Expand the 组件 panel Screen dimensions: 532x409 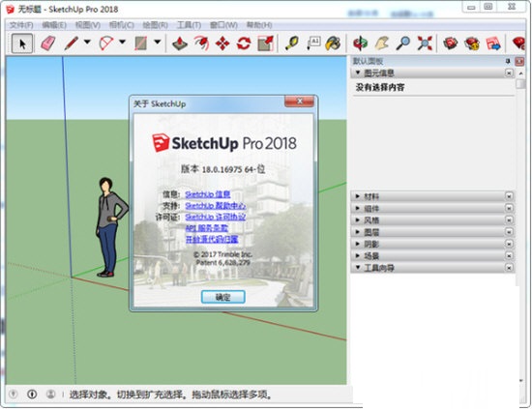tap(358, 208)
